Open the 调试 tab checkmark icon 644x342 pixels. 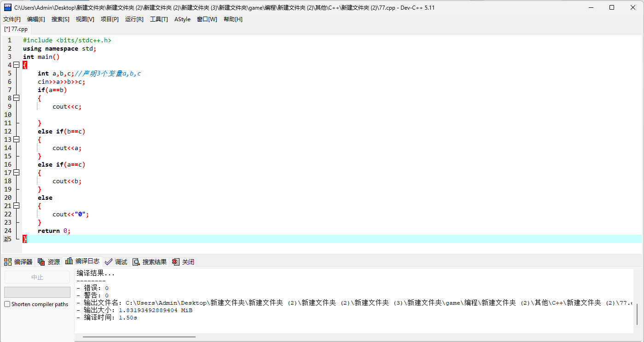(109, 261)
